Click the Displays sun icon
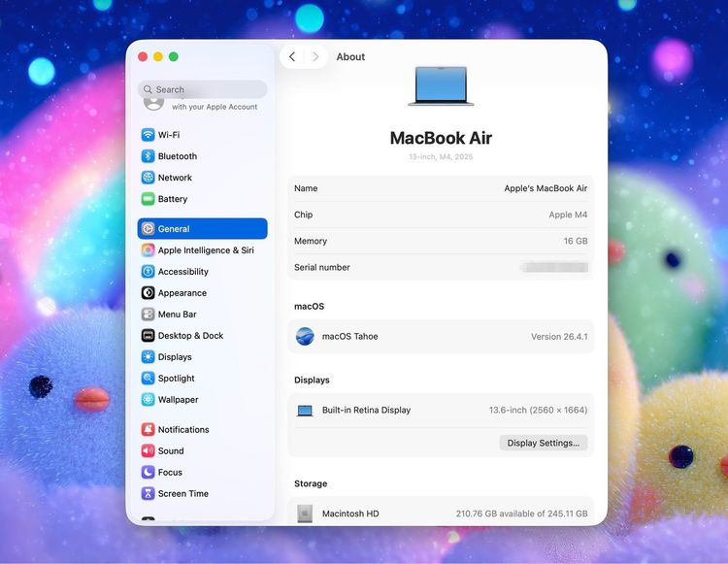The image size is (728, 564). tap(148, 356)
